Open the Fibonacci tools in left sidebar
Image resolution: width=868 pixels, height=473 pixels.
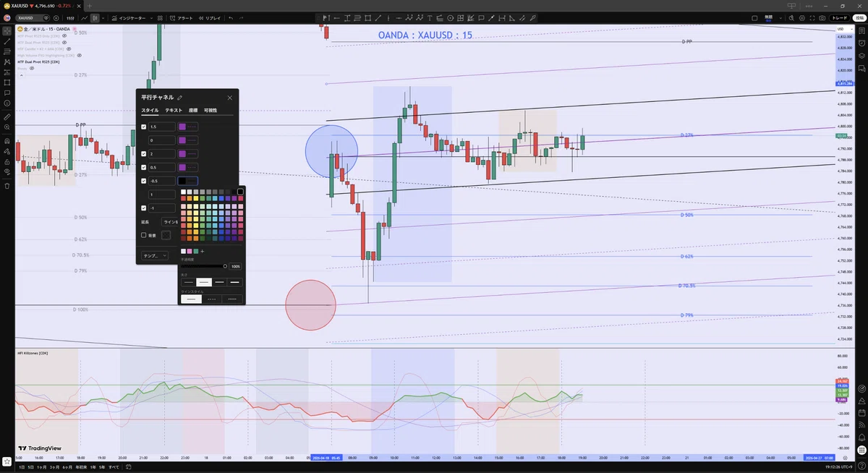[x=7, y=51]
